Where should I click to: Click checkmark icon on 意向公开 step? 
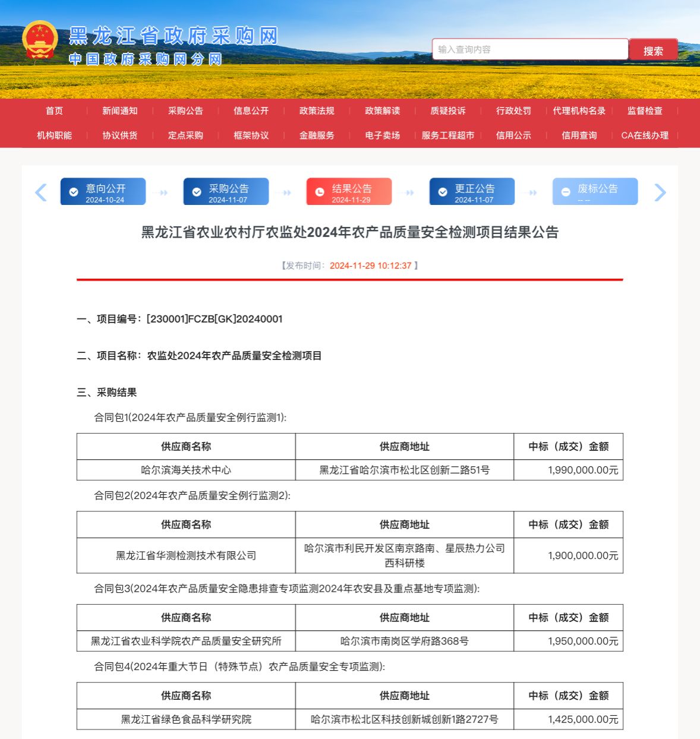coord(74,192)
